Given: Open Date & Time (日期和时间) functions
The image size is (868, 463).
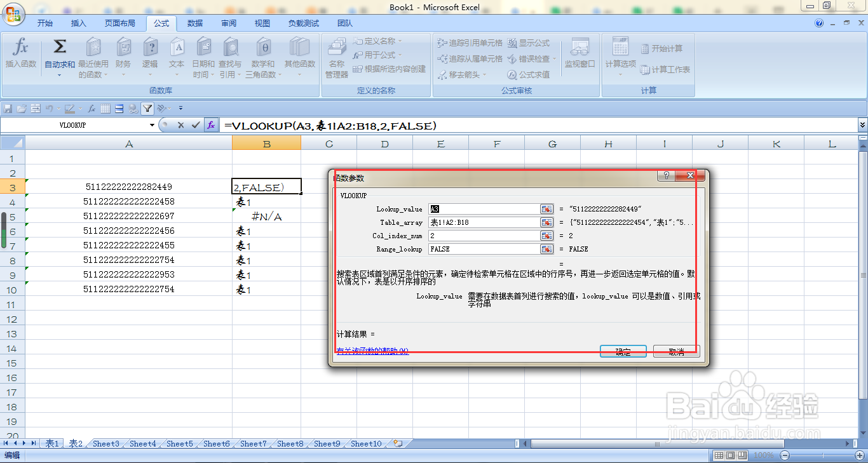Looking at the screenshot, I should 203,57.
